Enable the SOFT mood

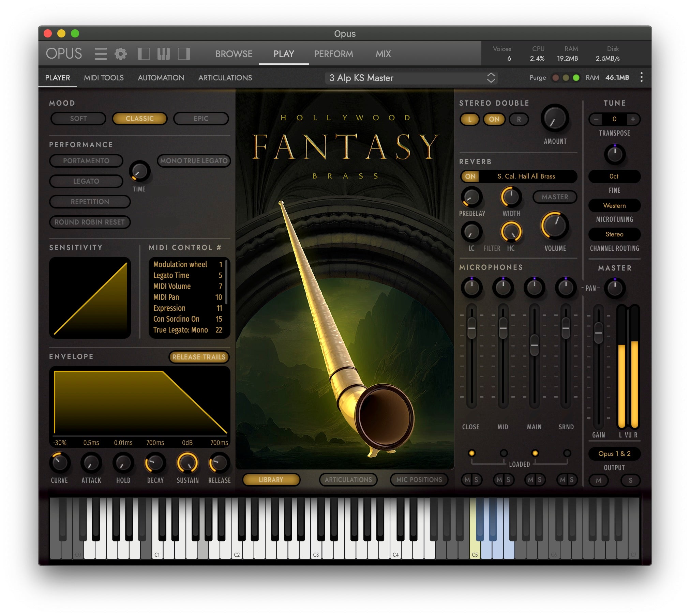click(x=78, y=119)
